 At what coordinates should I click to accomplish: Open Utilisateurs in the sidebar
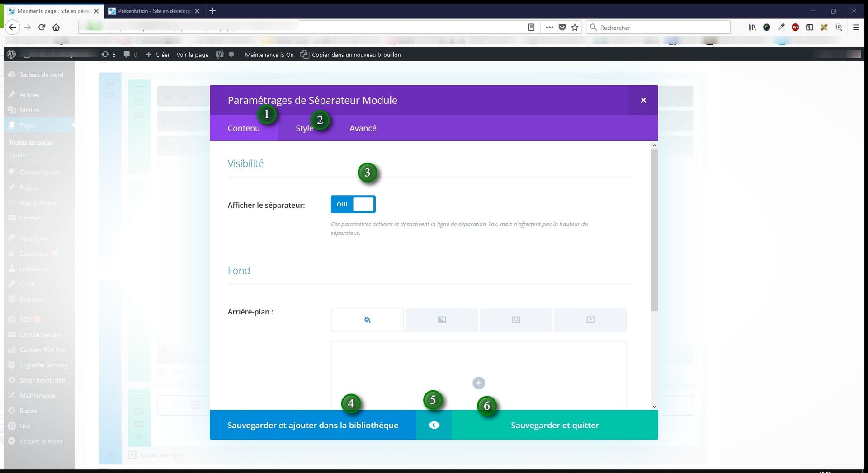(39, 269)
